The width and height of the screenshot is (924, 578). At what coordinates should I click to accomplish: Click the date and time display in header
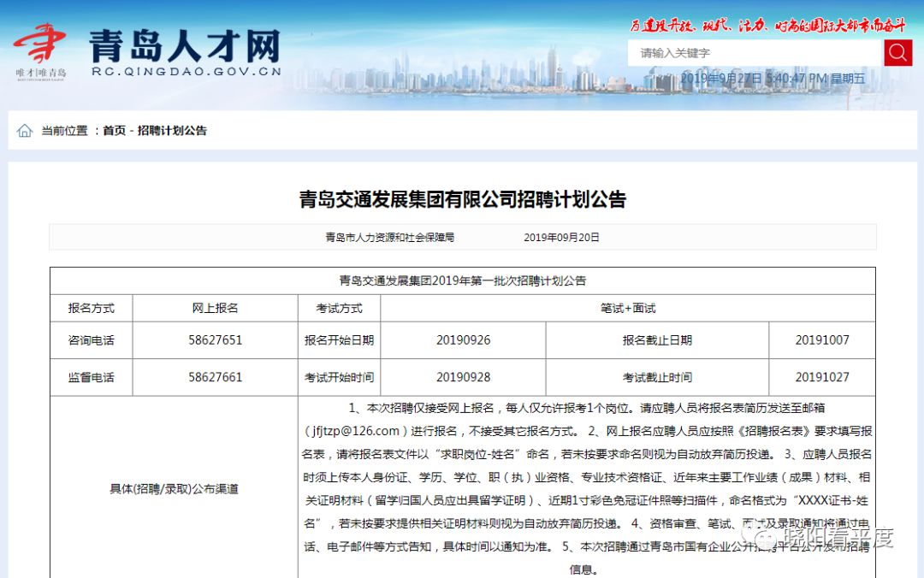click(x=773, y=79)
